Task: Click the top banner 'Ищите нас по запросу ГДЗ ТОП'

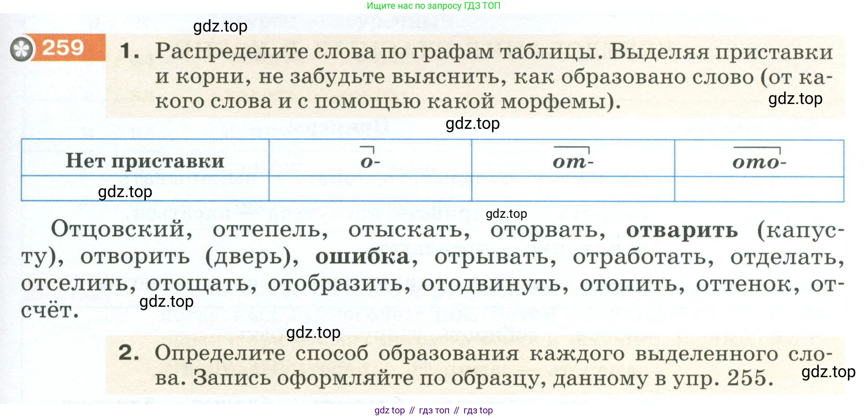Action: (x=433, y=6)
